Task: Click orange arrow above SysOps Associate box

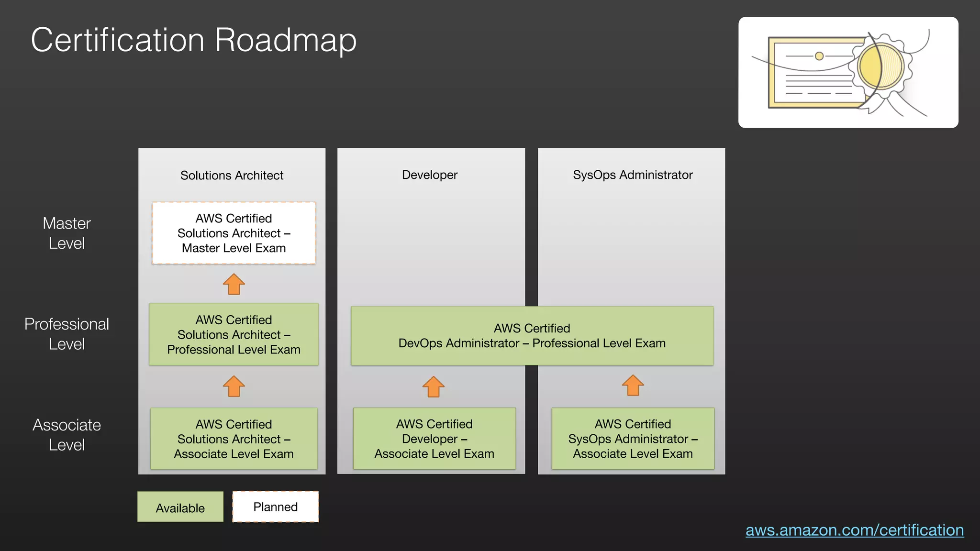Action: (x=633, y=386)
